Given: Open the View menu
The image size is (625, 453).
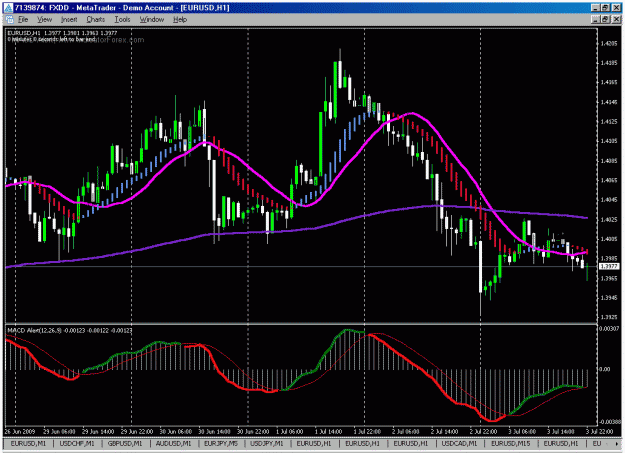Looking at the screenshot, I should (44, 20).
